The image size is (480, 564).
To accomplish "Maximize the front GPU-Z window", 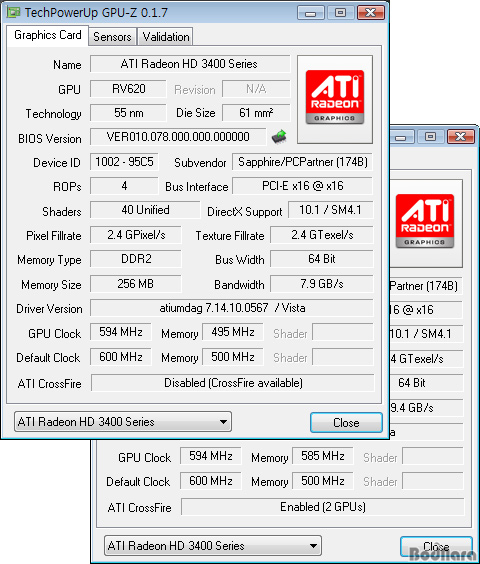I will point(340,13).
